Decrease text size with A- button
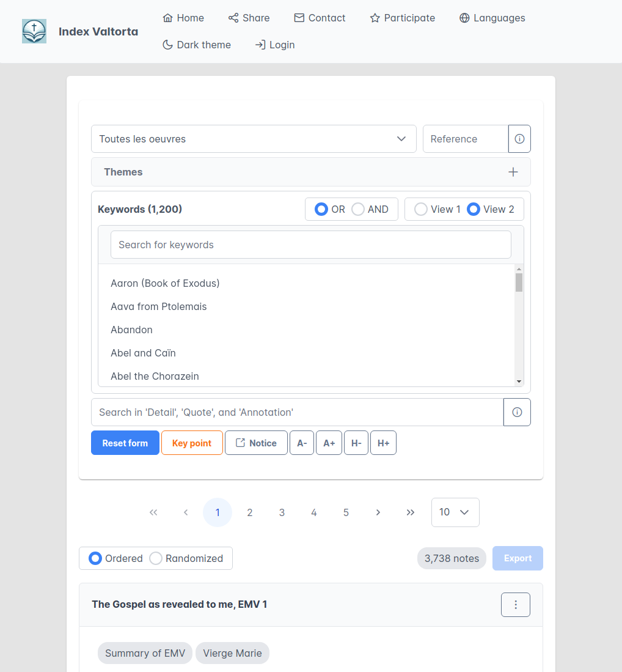The image size is (622, 672). click(x=302, y=443)
